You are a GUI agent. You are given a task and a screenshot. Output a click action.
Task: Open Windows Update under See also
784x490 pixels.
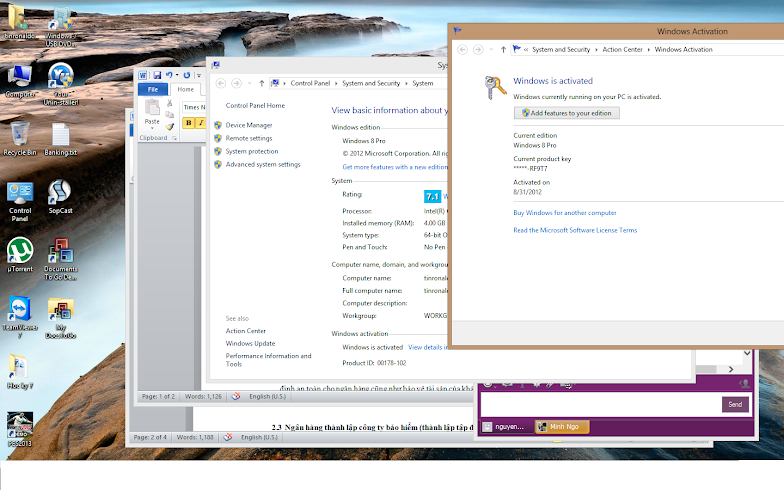250,344
